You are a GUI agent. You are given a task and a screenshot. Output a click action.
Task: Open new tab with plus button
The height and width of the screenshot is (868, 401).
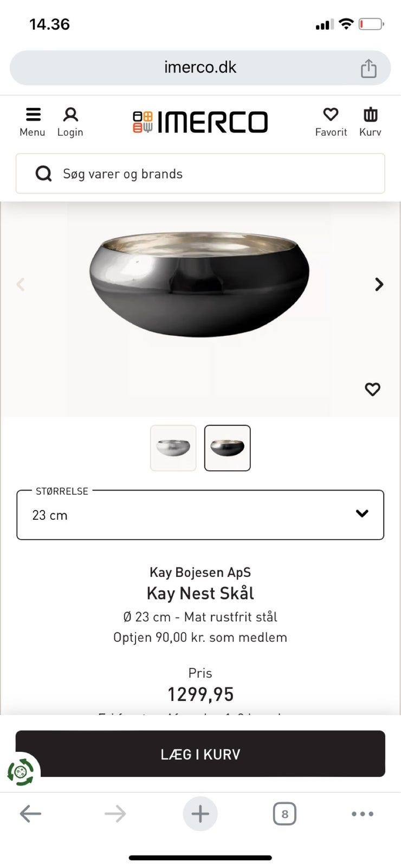pyautogui.click(x=200, y=814)
